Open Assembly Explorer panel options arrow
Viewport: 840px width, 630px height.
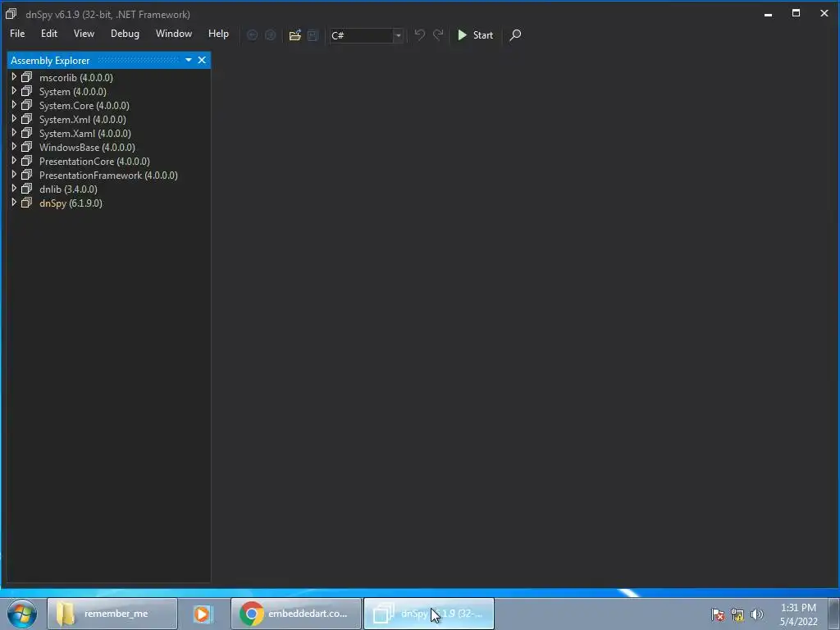point(189,60)
